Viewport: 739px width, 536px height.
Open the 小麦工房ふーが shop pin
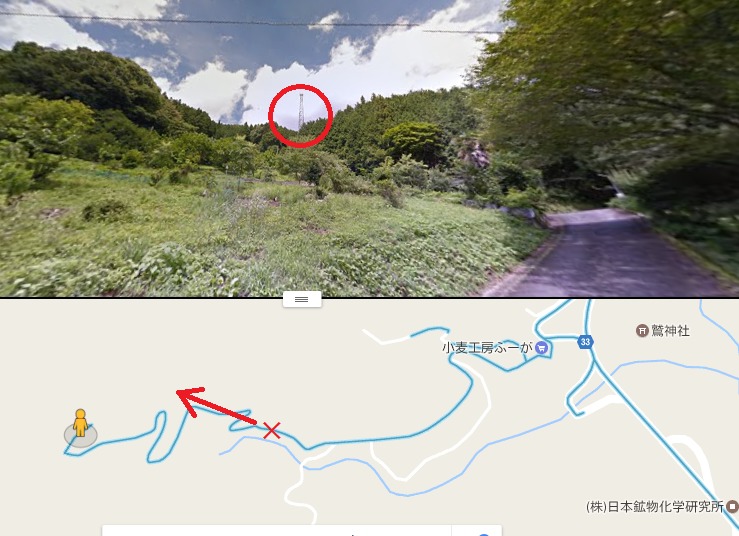point(542,348)
